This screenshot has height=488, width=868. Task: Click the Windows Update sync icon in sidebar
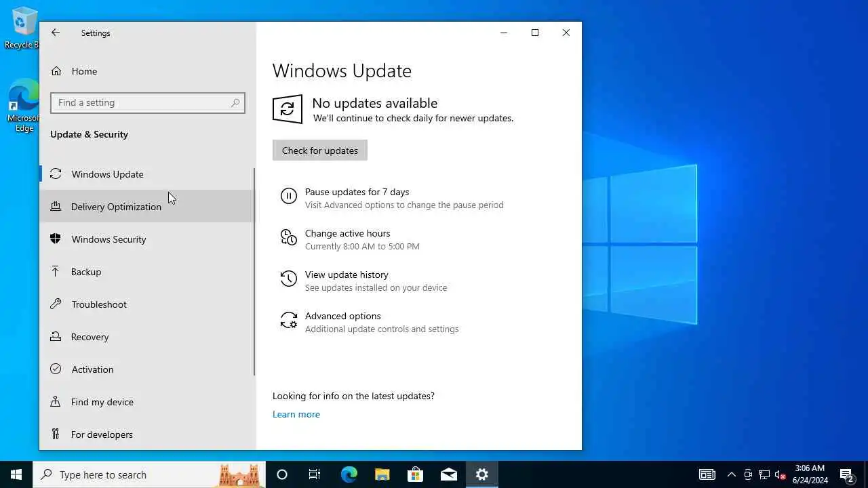(x=56, y=174)
